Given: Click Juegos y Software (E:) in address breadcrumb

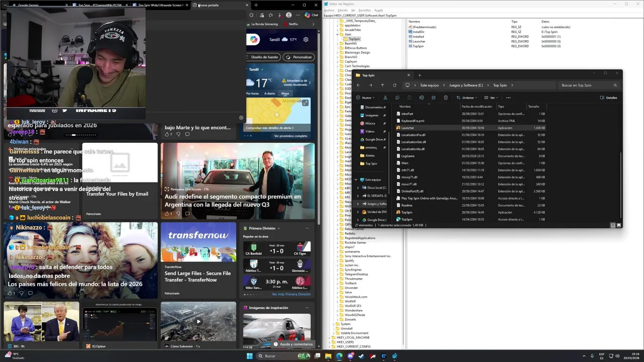Looking at the screenshot, I should click(x=466, y=85).
